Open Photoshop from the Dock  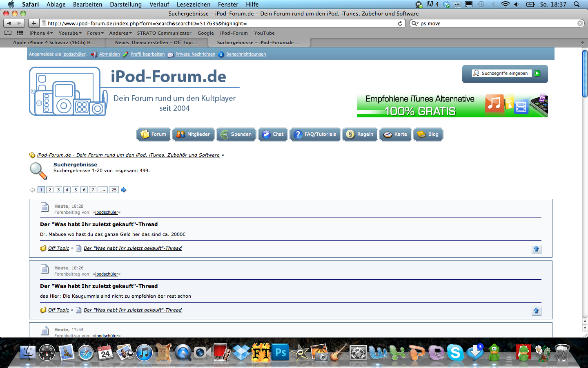click(281, 352)
